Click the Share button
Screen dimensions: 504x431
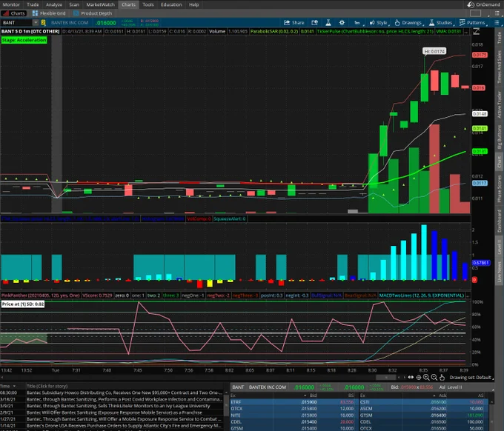294,22
